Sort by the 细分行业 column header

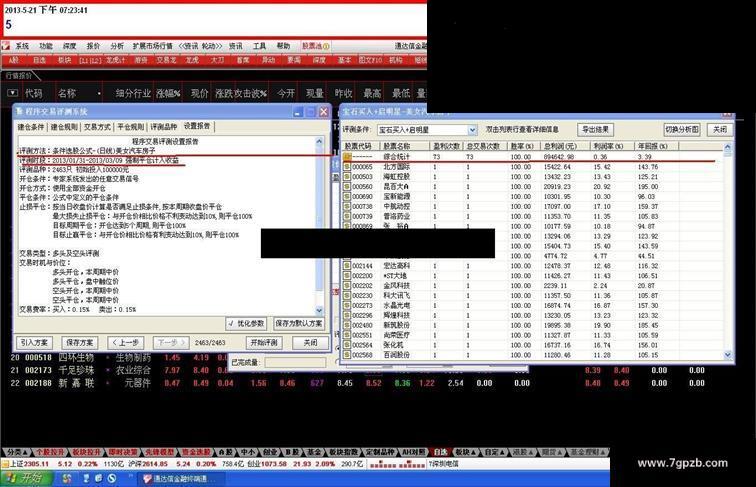(133, 94)
